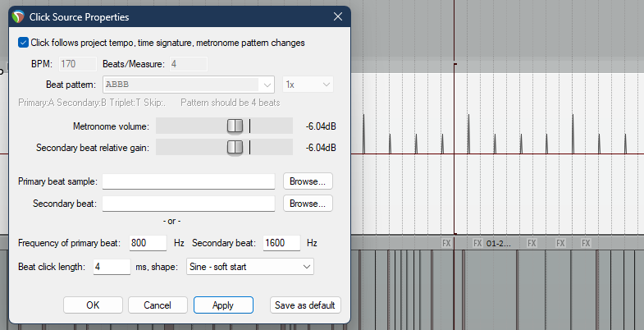The width and height of the screenshot is (644, 330).
Task: Expand the 1x multiplier dropdown
Action: pyautogui.click(x=308, y=85)
